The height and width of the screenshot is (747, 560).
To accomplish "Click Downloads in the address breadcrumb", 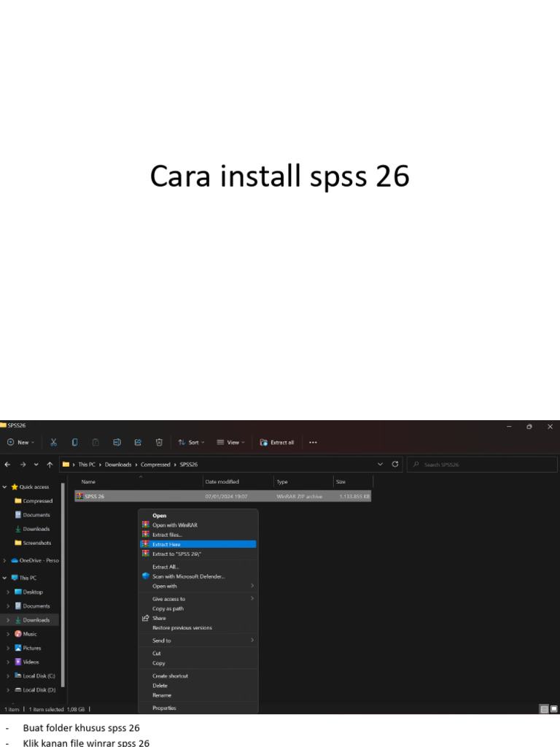I will pos(118,465).
